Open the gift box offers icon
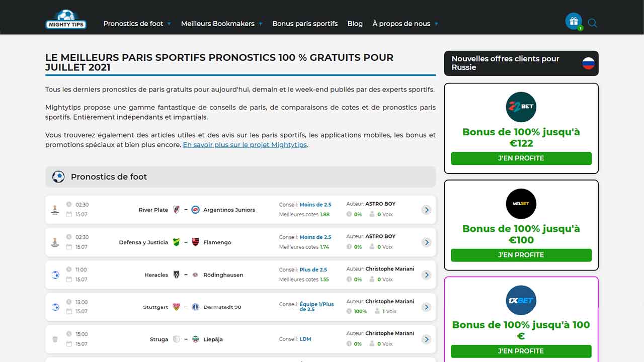Screen dimensions: 644x362 574,21
